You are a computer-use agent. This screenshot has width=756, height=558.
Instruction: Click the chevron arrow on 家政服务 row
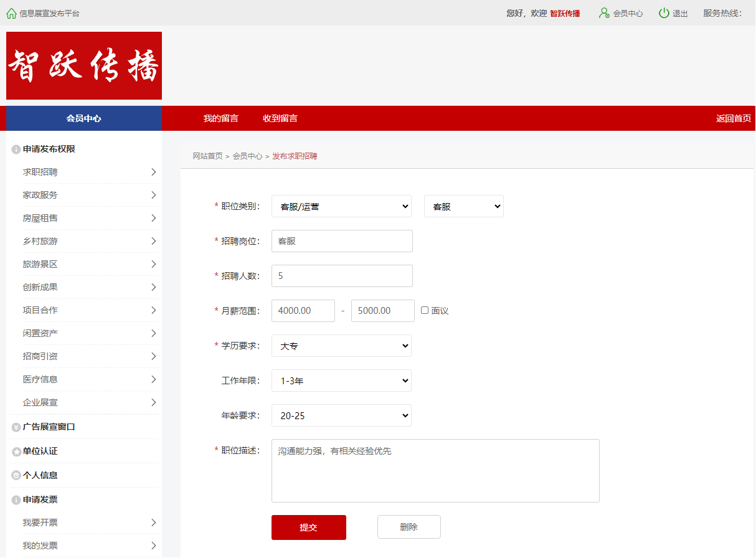pos(154,195)
